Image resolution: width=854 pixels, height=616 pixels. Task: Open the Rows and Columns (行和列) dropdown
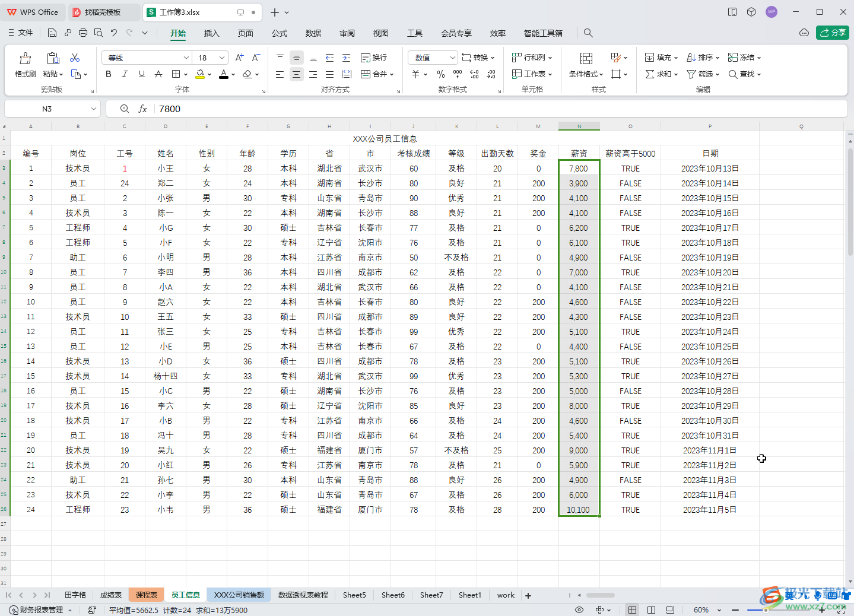click(532, 58)
